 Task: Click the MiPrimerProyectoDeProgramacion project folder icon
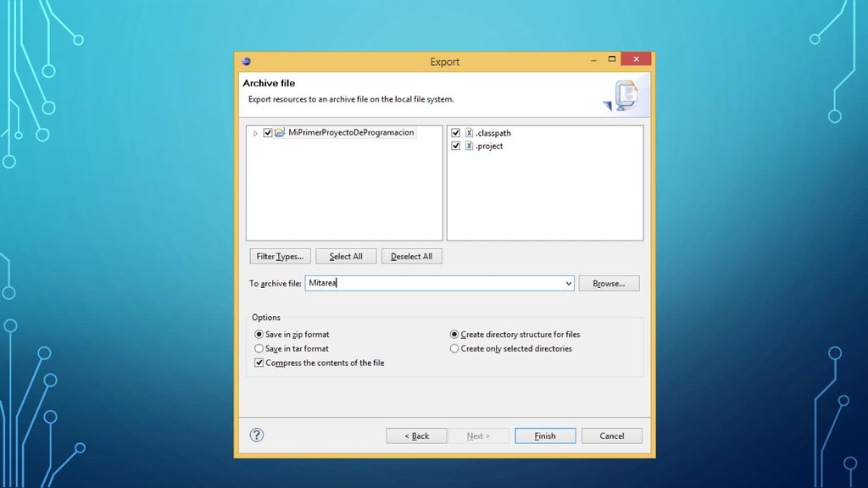coord(280,132)
